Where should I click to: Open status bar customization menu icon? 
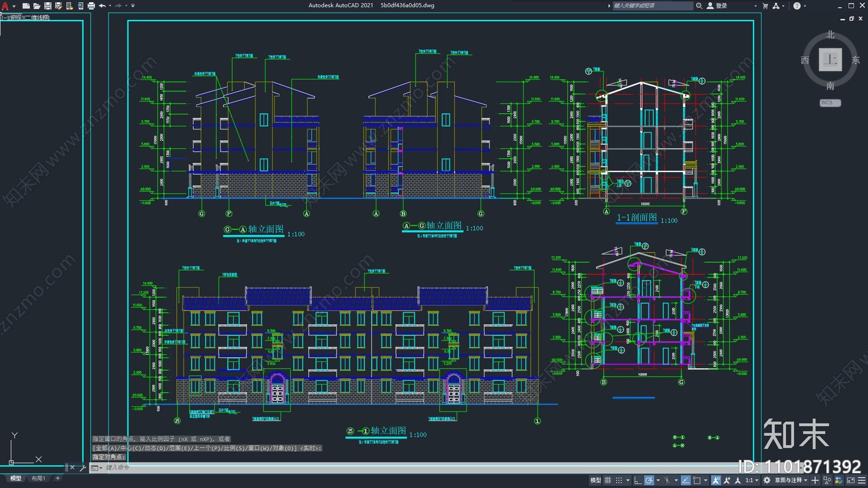point(861,480)
